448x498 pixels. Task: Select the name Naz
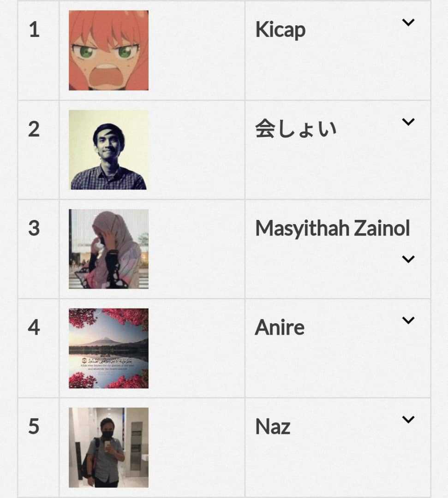point(273,427)
